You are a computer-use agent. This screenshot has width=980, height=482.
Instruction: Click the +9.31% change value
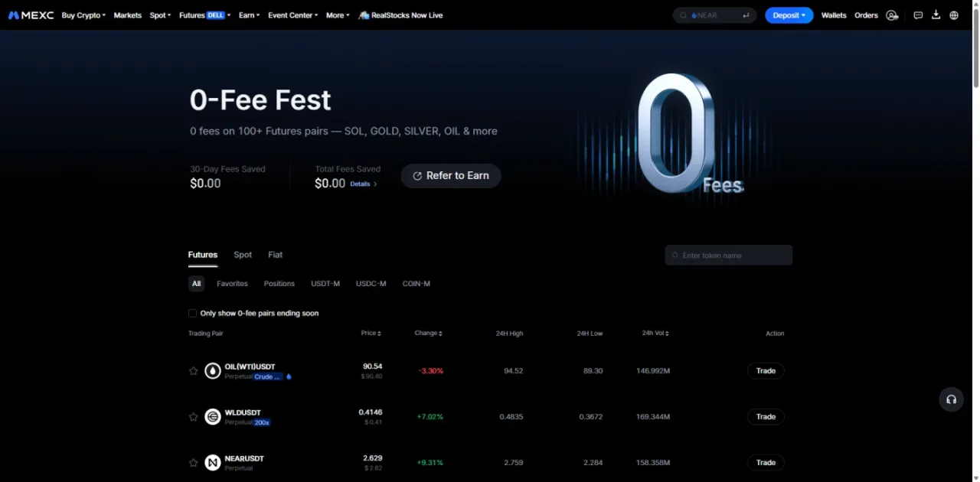[x=430, y=463]
